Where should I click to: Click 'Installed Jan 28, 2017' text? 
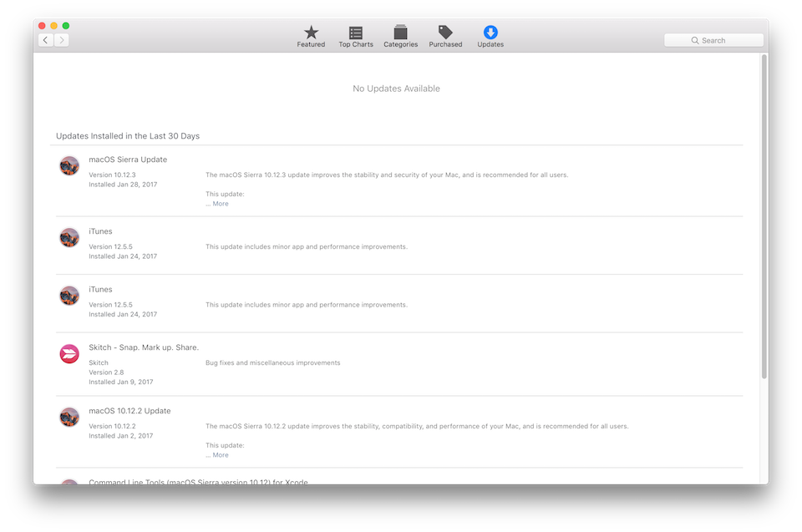tap(123, 185)
